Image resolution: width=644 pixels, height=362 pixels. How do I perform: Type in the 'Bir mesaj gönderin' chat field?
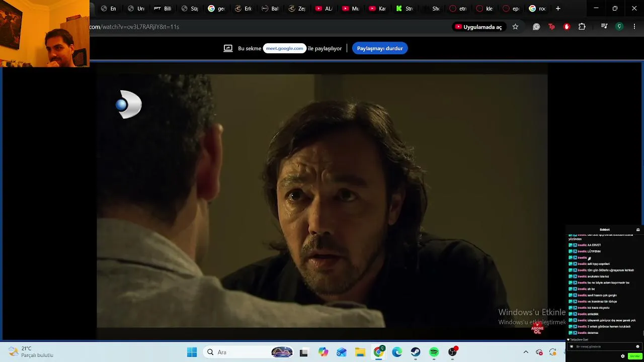coord(604,346)
